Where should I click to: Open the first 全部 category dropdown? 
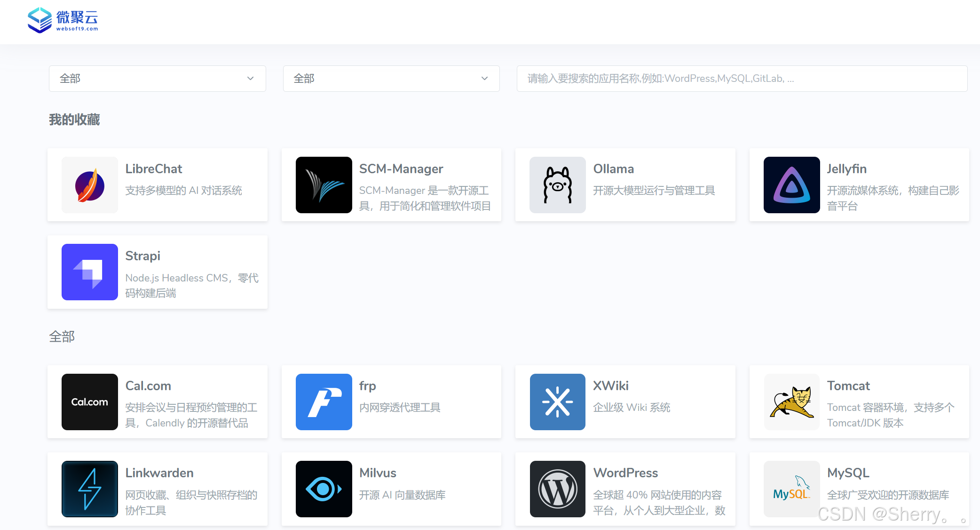coord(157,79)
